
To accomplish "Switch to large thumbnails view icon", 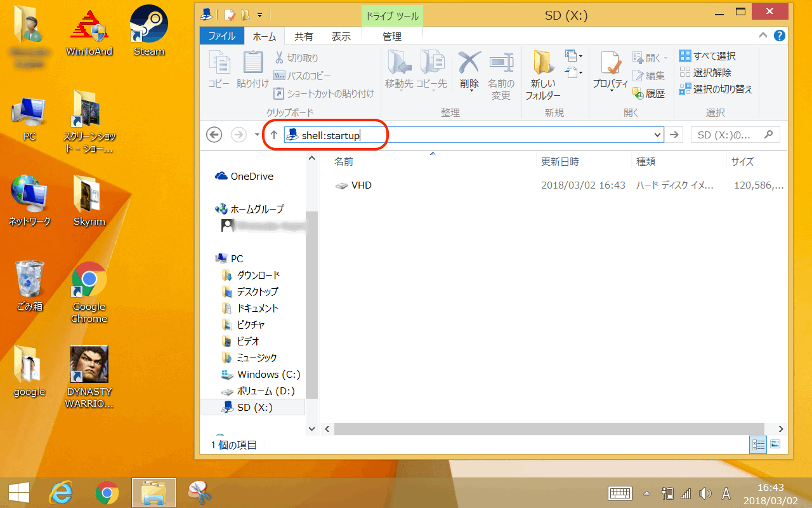I will pos(775,444).
